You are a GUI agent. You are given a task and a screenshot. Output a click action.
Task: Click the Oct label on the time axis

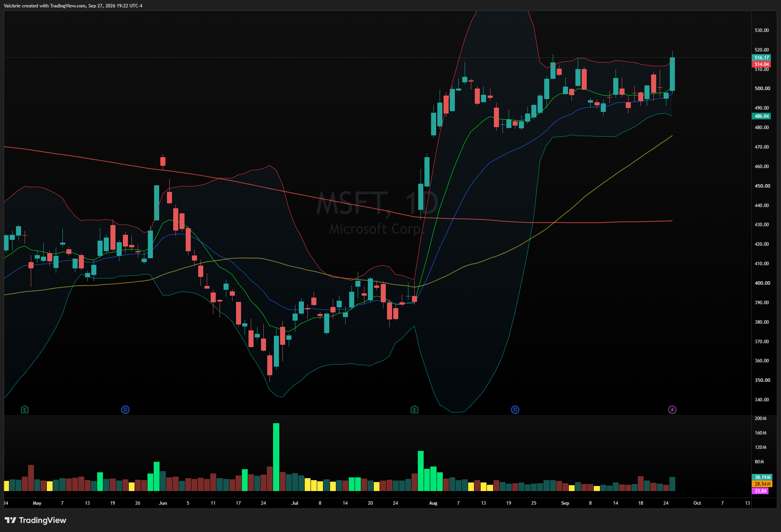tap(697, 503)
